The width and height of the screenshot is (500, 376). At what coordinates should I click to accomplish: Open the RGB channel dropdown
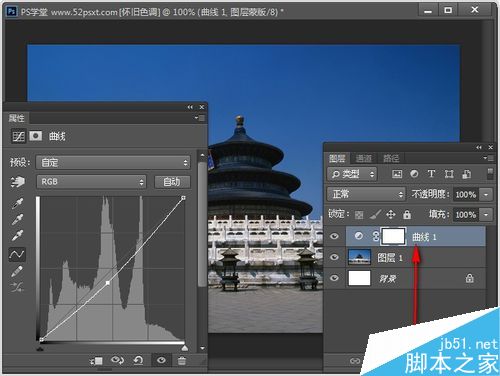[91, 182]
